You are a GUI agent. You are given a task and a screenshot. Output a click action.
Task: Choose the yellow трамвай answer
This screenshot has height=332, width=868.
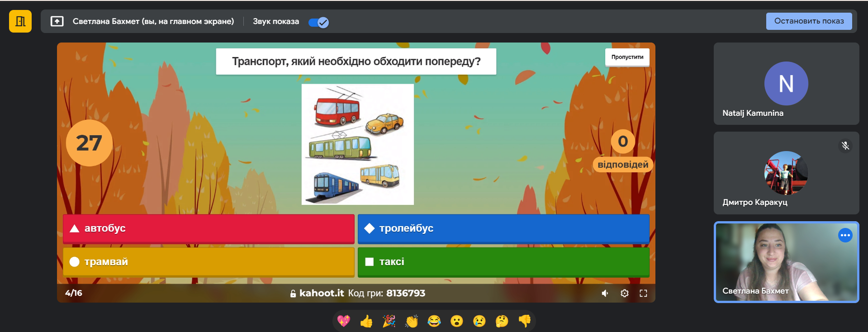point(209,262)
